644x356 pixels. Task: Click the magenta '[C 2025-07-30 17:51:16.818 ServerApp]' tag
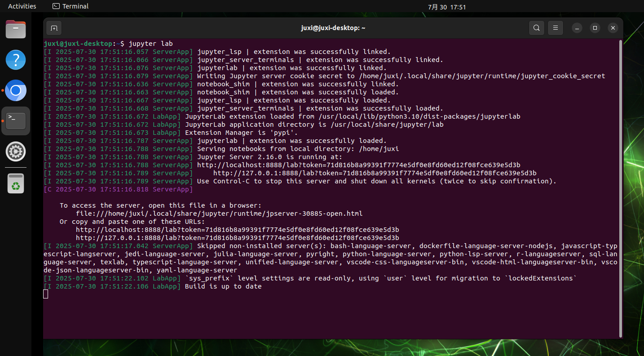(118, 189)
